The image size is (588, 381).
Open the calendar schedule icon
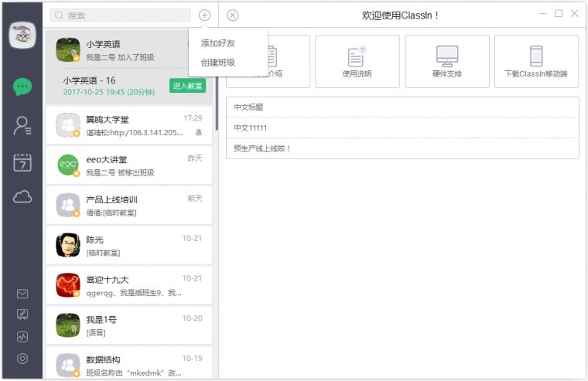coord(22,162)
